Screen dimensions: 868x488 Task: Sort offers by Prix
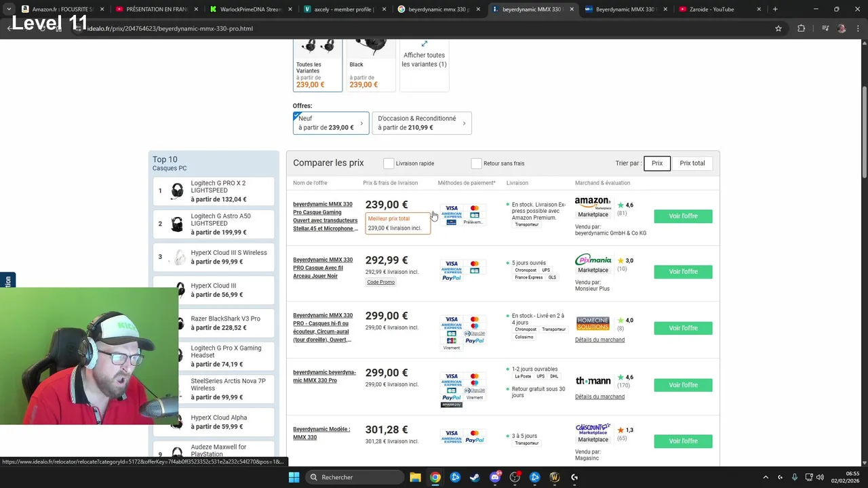(x=657, y=163)
